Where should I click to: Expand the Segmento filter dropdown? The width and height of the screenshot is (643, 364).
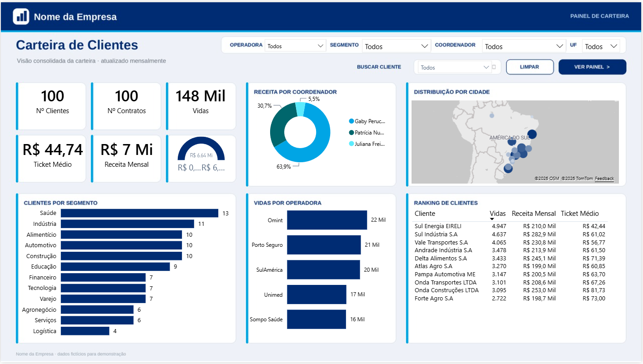(397, 46)
